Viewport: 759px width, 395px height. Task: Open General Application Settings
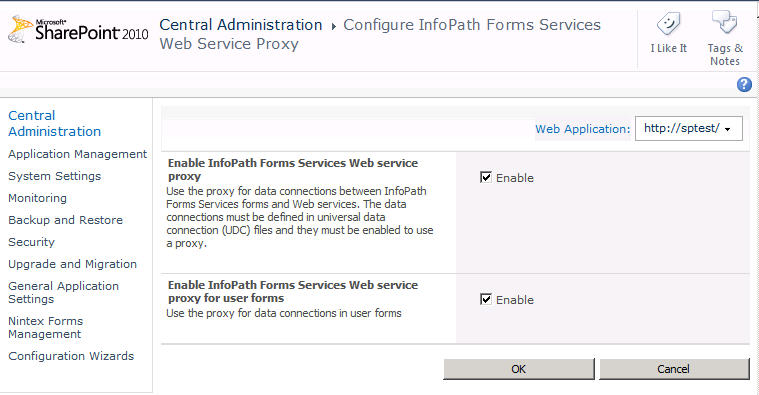(x=63, y=292)
